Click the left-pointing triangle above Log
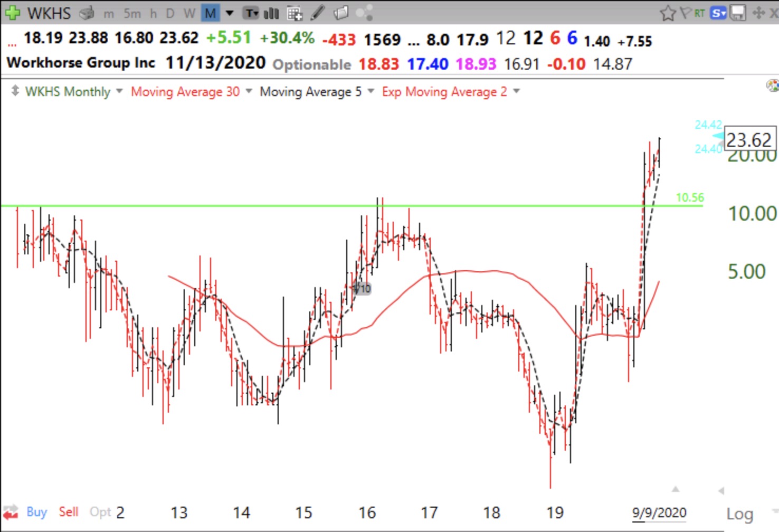779x532 pixels. (720, 491)
